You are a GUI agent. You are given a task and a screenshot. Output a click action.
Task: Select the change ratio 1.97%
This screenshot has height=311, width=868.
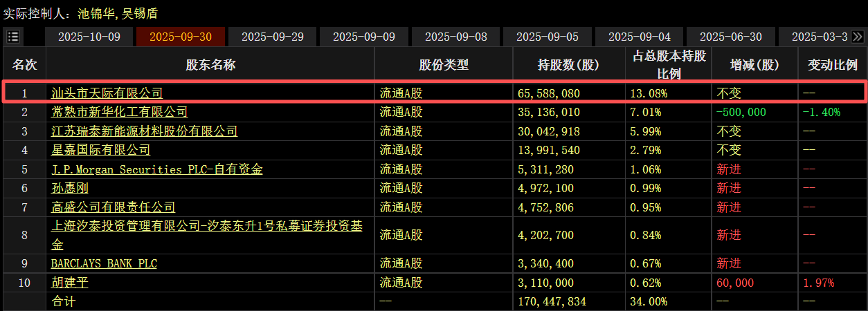(x=819, y=283)
